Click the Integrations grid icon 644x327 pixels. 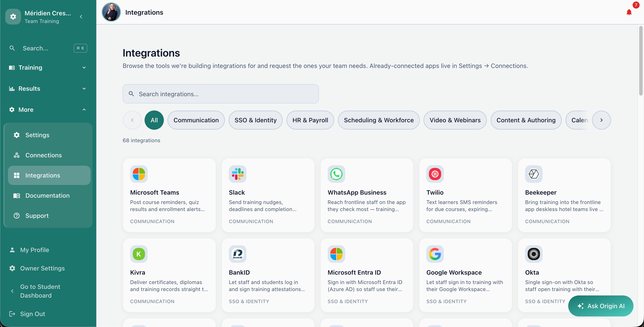(x=16, y=175)
